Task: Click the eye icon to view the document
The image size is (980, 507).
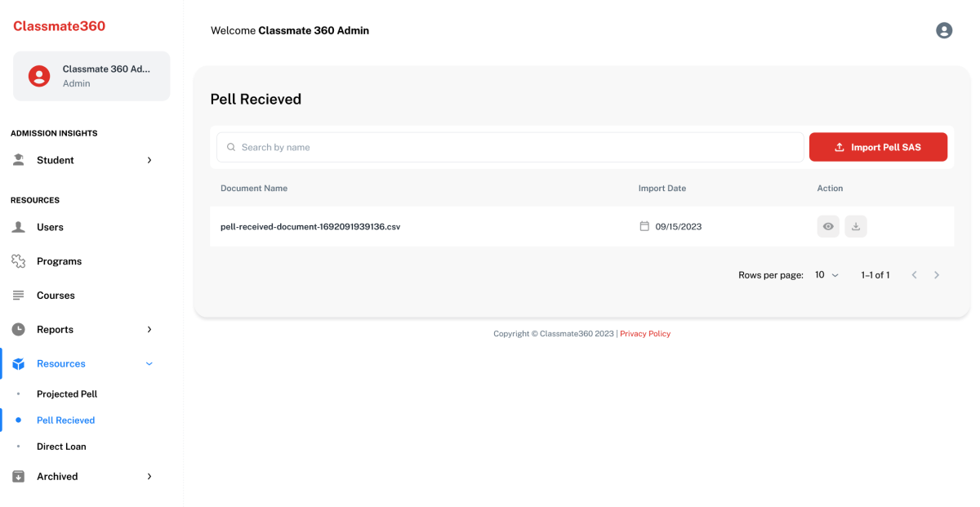Action: click(828, 227)
